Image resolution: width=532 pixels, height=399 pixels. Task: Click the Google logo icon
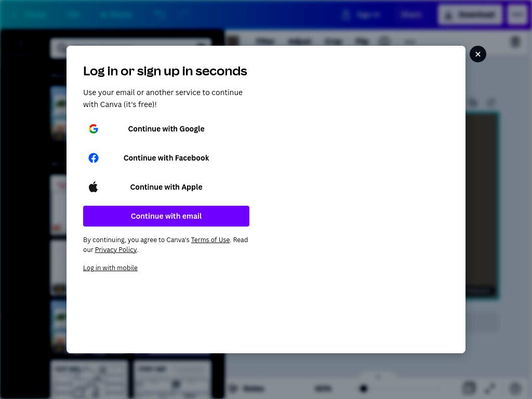pos(94,129)
